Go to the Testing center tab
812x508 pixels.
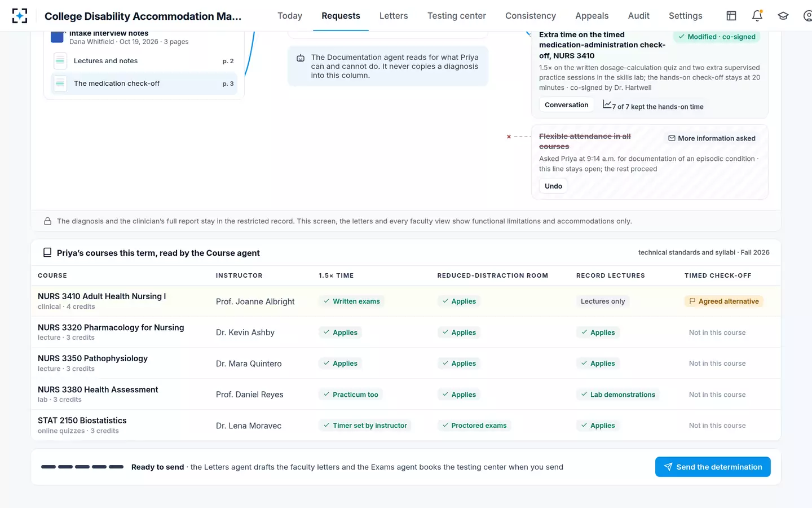tap(457, 16)
